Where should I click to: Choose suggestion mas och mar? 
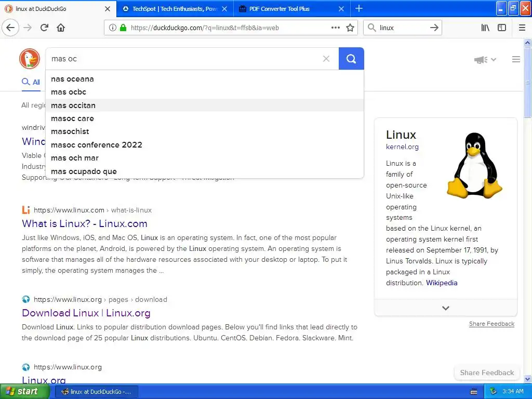(205, 158)
